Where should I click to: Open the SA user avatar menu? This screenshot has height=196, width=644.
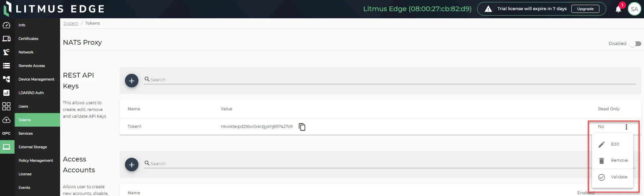(634, 9)
